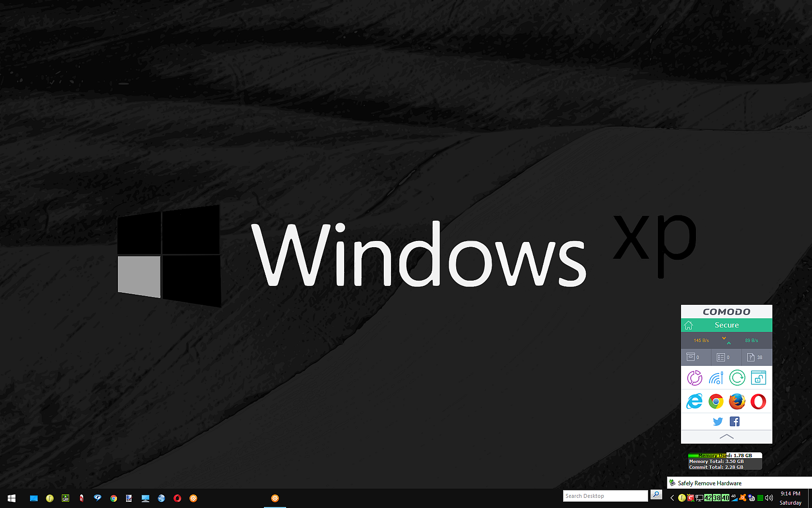
Task: Open Twitter link in Comodo widget
Action: (x=718, y=421)
